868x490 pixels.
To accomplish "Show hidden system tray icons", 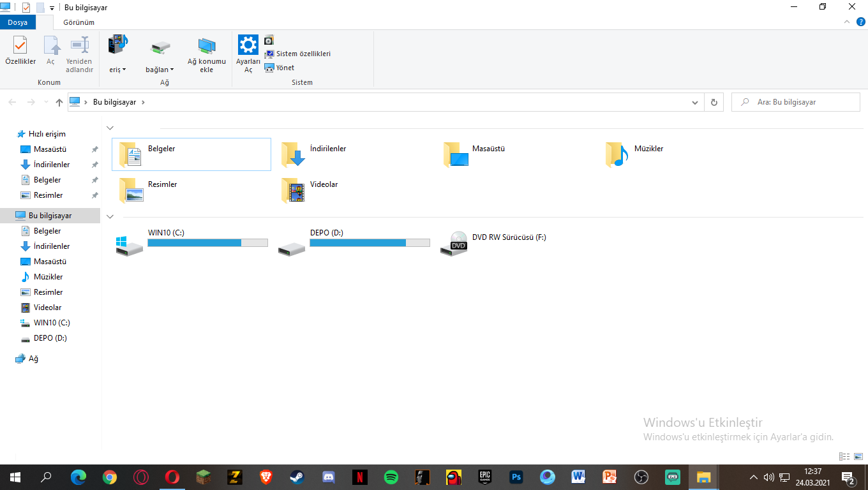I will tap(754, 477).
